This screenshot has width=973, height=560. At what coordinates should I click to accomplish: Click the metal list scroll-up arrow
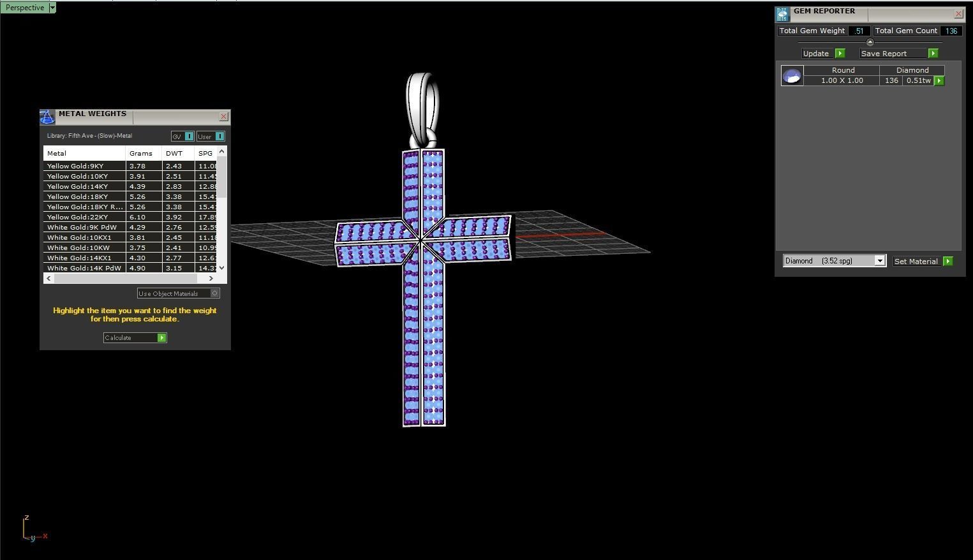point(222,151)
